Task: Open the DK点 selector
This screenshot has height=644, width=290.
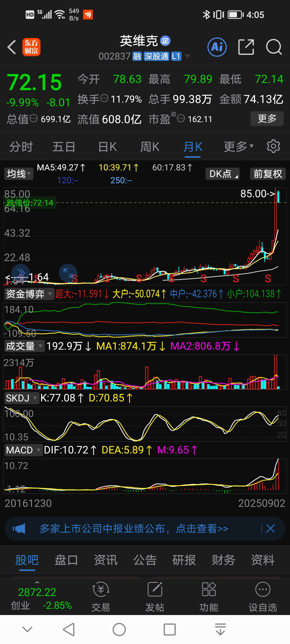Action: [222, 174]
